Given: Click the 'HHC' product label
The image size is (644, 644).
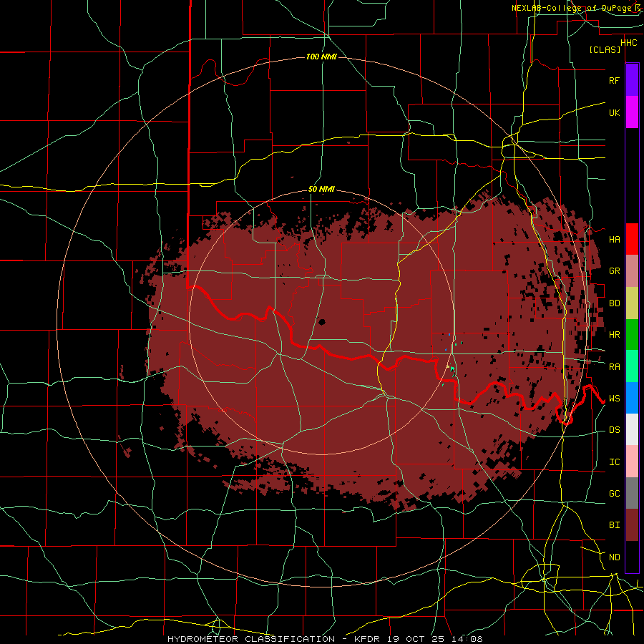Looking at the screenshot, I should coord(629,43).
